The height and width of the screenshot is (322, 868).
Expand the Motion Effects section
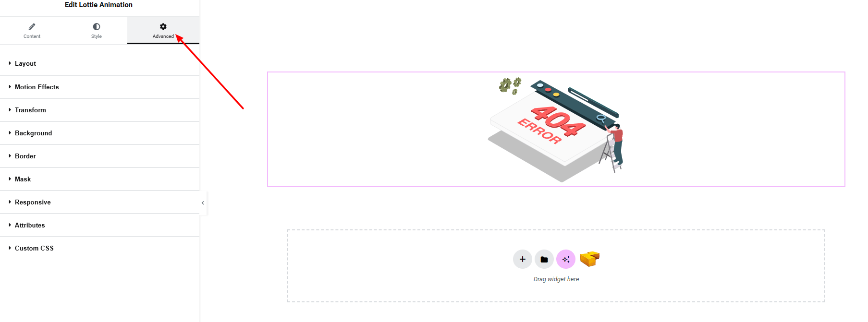click(99, 87)
